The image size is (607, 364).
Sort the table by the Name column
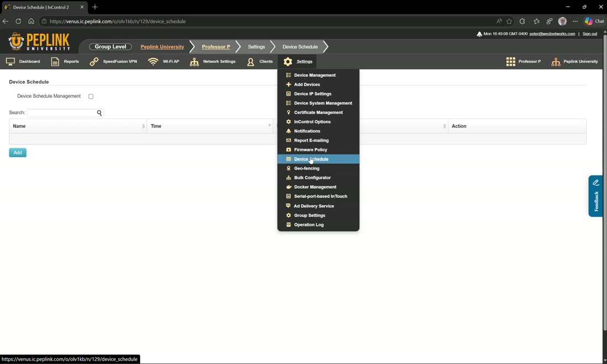tap(78, 126)
